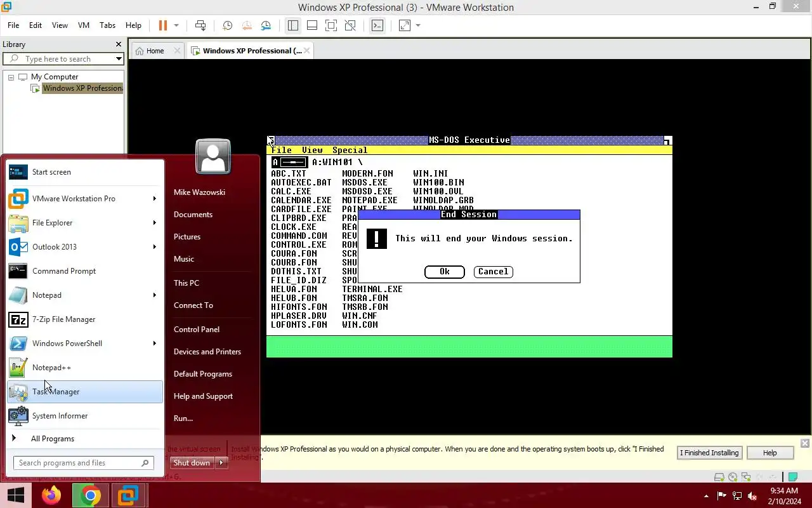Click the Unity mode toolbar icon
The width and height of the screenshot is (812, 508).
[x=350, y=25]
